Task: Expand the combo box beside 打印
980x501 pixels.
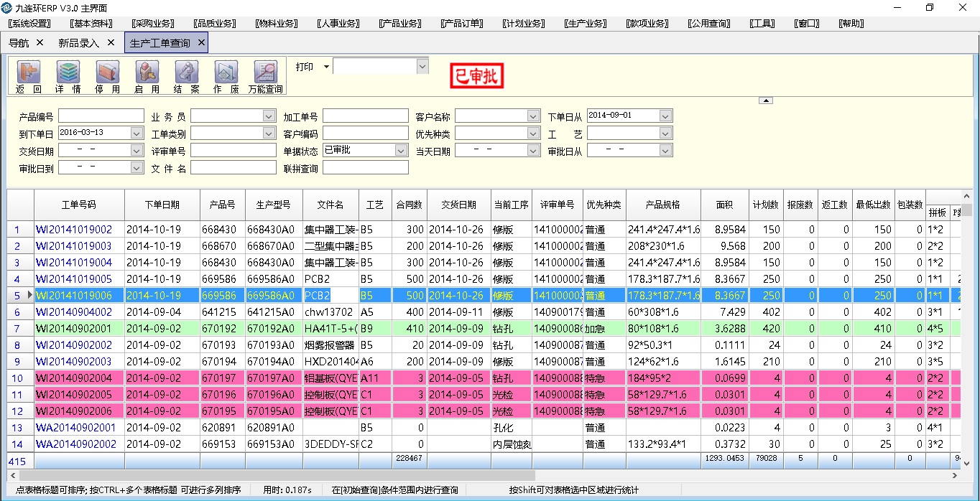Action: point(422,66)
